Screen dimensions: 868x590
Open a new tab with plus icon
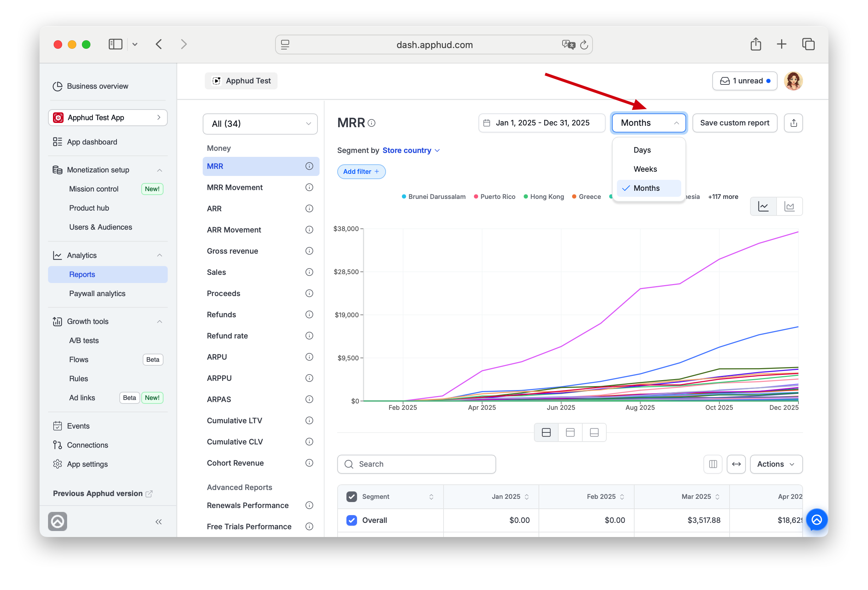781,44
